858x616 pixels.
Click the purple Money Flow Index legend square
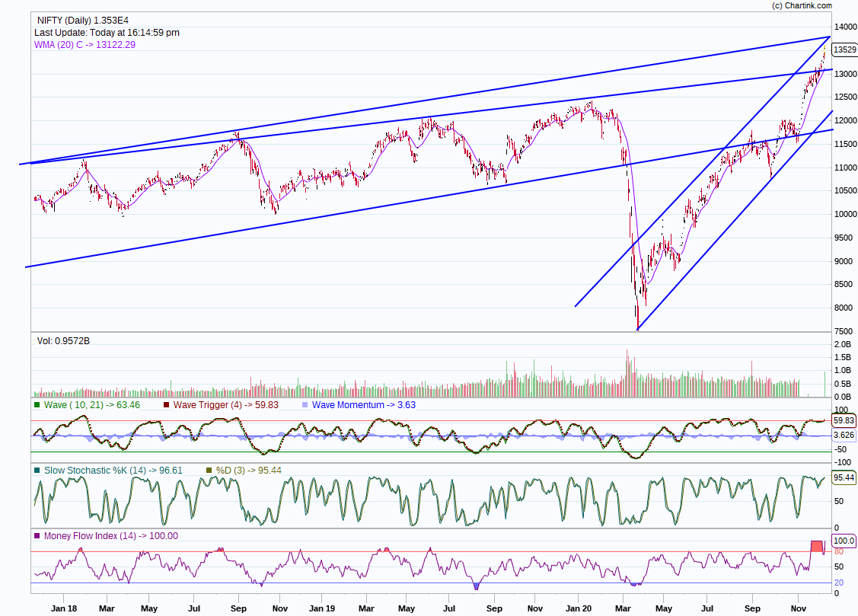[37, 536]
